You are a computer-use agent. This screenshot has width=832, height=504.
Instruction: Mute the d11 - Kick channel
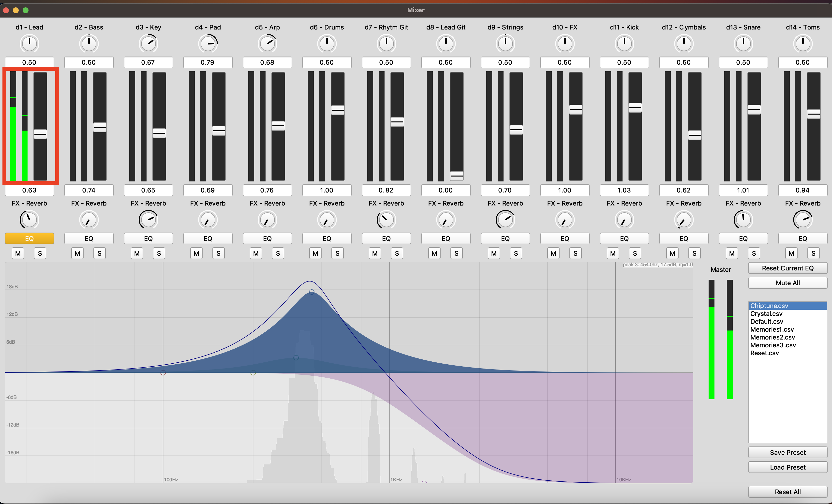[613, 253]
